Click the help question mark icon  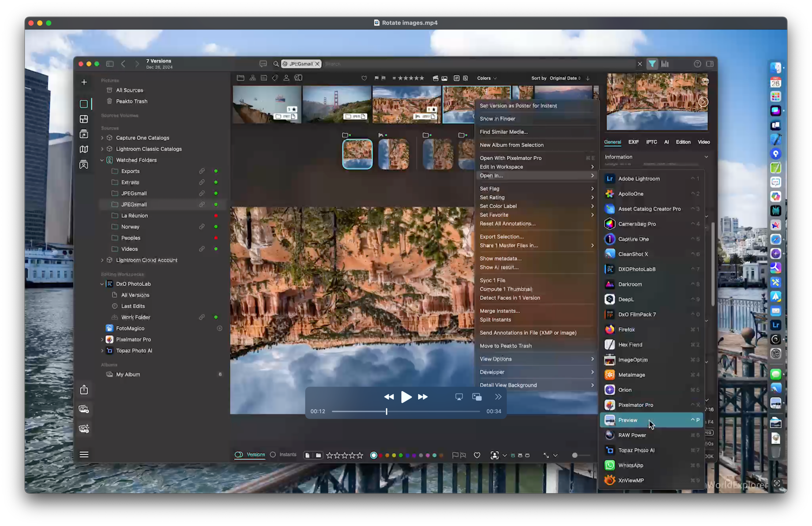(697, 64)
